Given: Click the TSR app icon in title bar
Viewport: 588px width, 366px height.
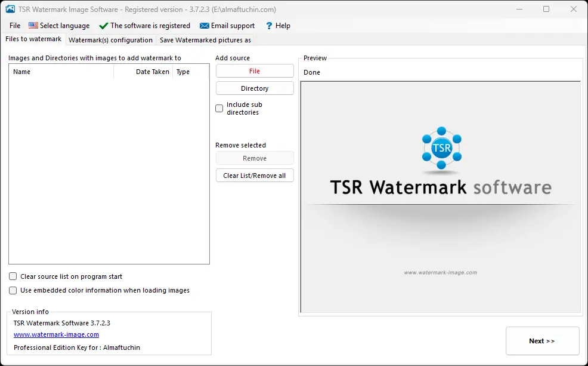Looking at the screenshot, I should coord(10,10).
